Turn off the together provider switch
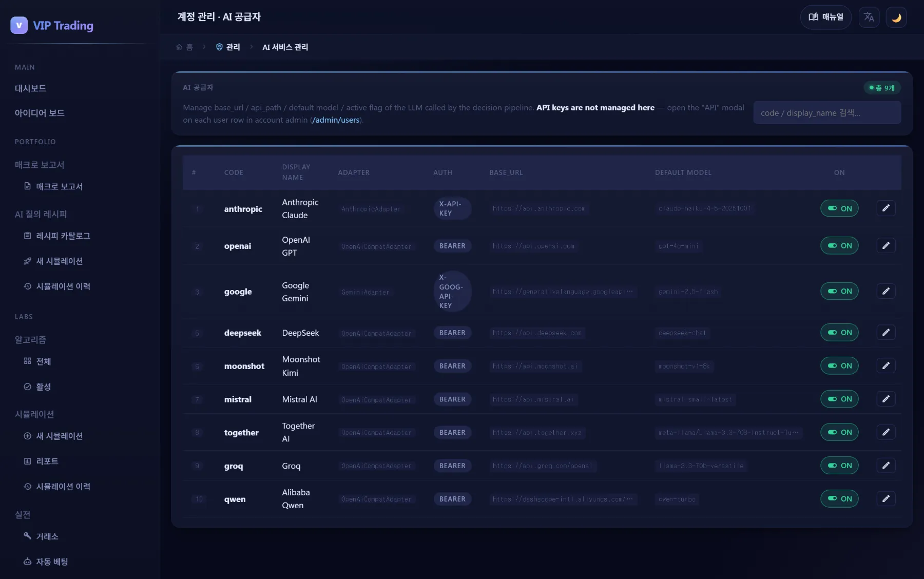The width and height of the screenshot is (924, 579). pos(839,432)
